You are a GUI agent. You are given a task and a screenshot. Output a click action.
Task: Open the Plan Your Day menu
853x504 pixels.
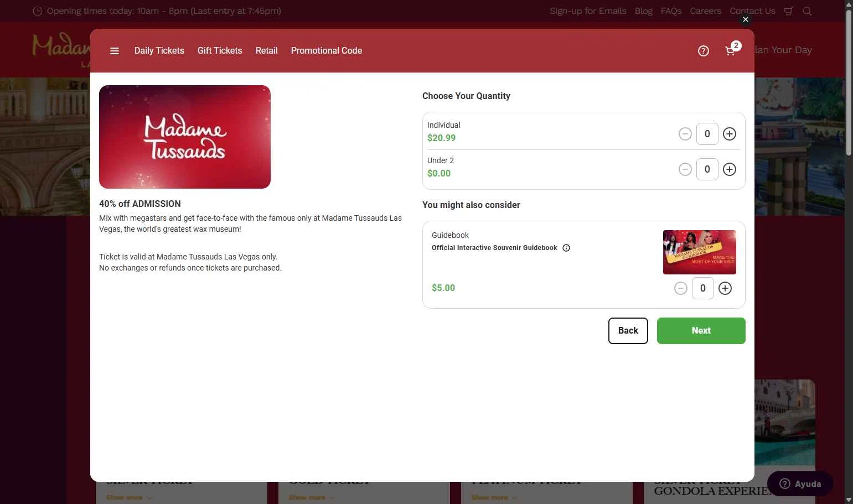[x=783, y=50]
